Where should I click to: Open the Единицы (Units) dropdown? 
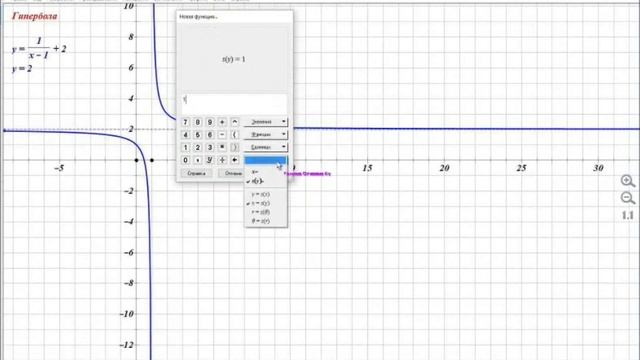pyautogui.click(x=265, y=147)
